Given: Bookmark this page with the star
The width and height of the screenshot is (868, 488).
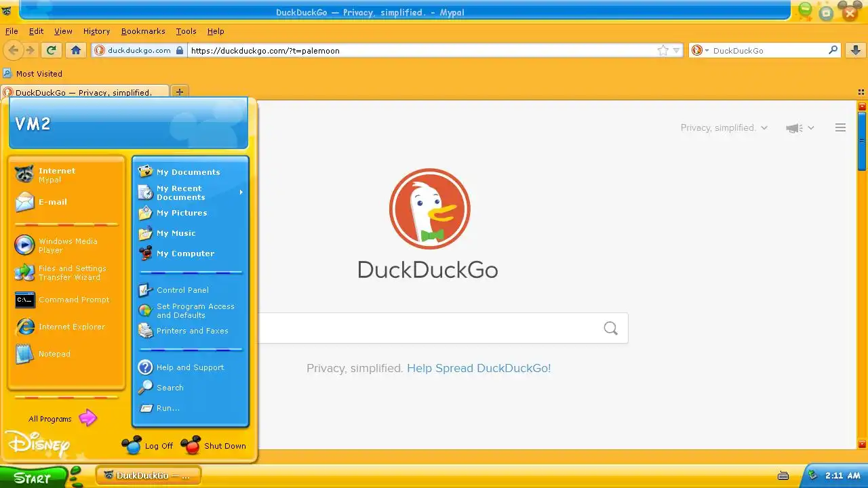Looking at the screenshot, I should click(x=663, y=50).
